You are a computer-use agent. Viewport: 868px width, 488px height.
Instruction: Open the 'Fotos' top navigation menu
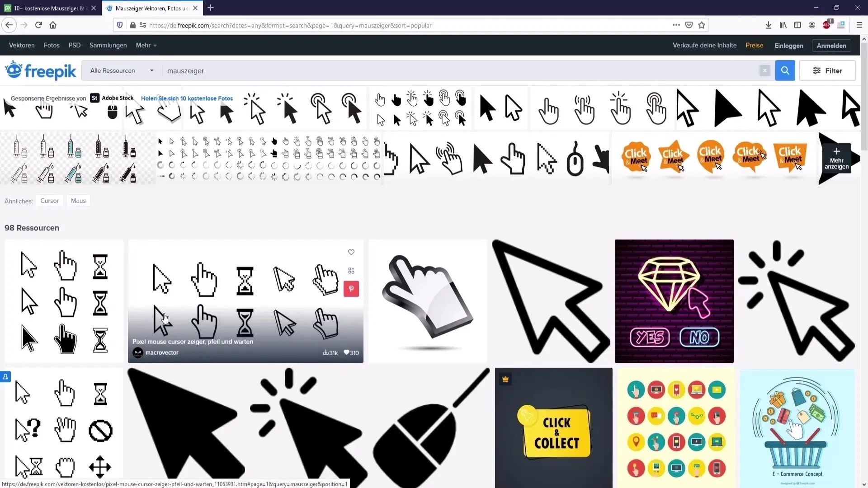[x=51, y=45]
